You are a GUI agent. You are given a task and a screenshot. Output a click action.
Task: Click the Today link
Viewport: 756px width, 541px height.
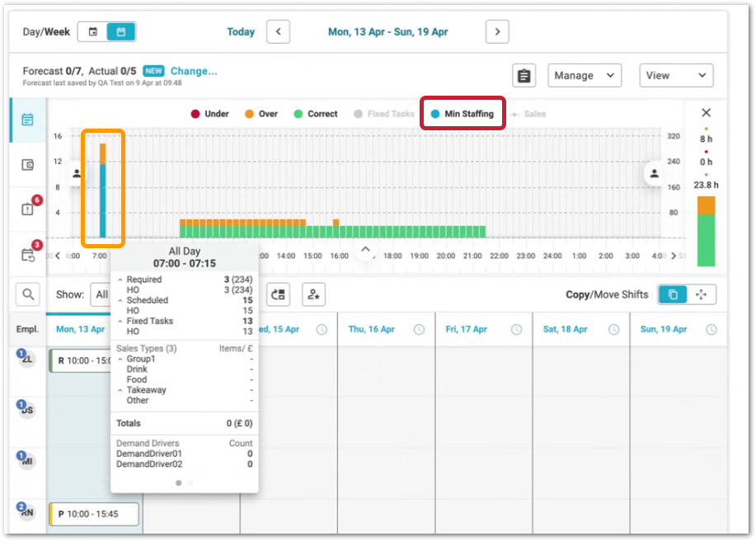241,32
